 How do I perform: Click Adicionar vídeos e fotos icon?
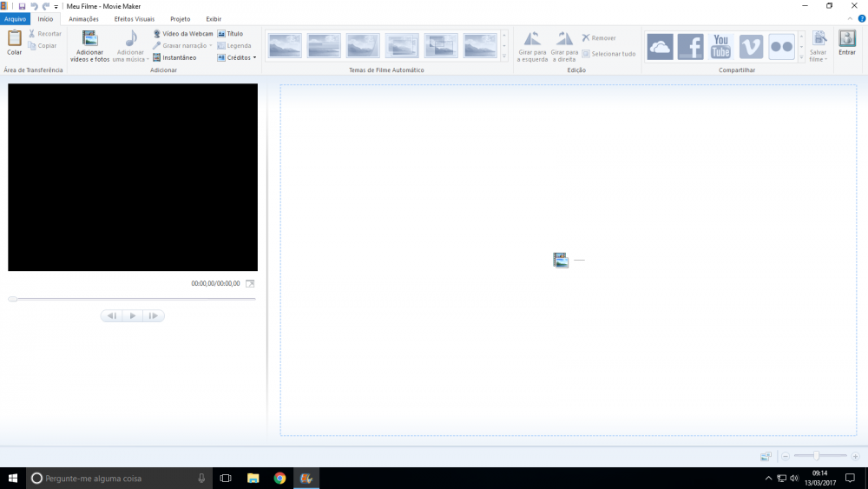pos(89,39)
